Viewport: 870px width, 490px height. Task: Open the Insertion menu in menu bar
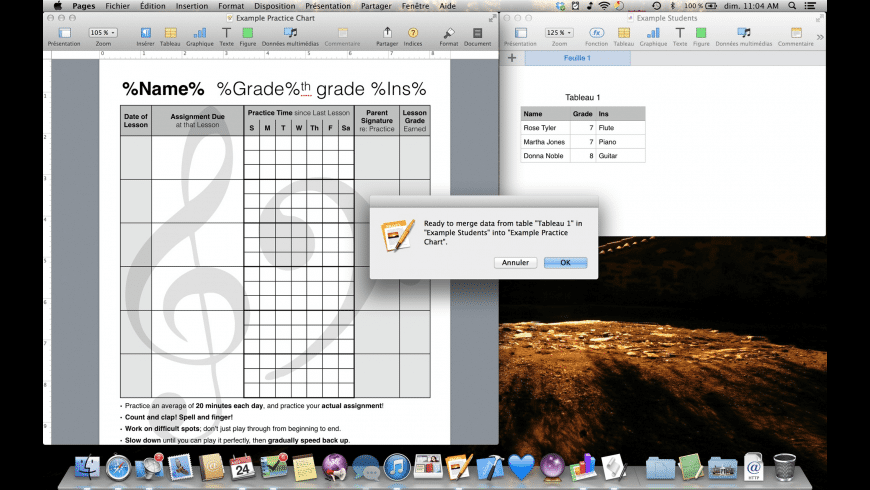(191, 6)
